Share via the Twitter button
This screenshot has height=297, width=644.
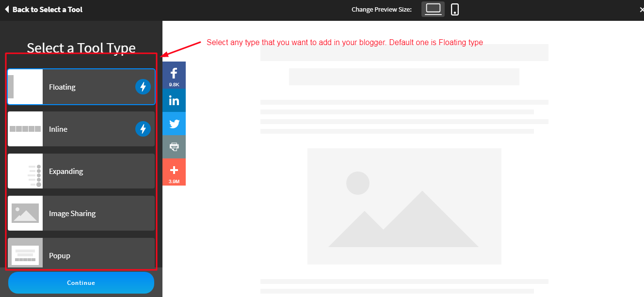point(174,124)
